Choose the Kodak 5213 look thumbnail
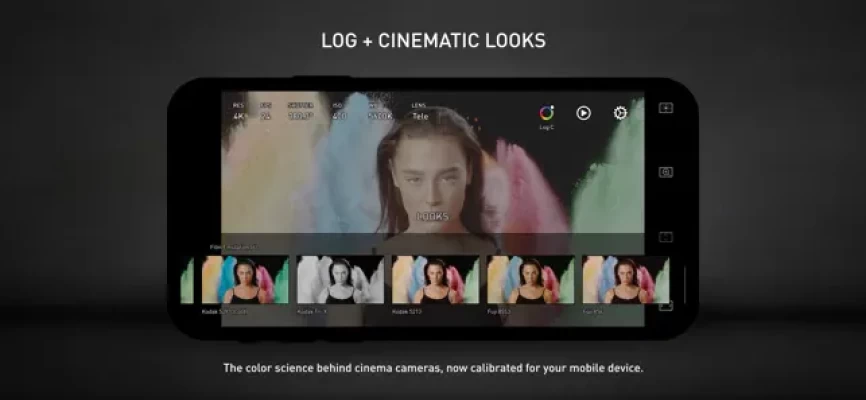The height and width of the screenshot is (400, 866). coord(435,280)
